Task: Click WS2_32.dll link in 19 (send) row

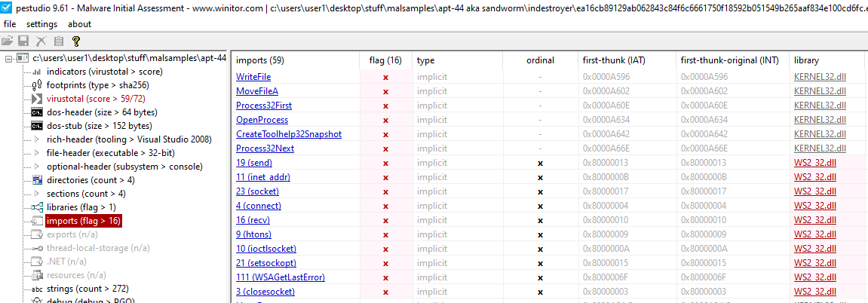Action: (x=815, y=163)
